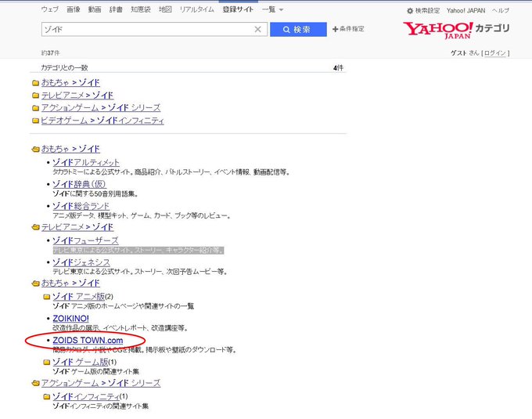Open the Yahoo! JAPAN top link
The width and height of the screenshot is (532, 419).
tap(465, 10)
